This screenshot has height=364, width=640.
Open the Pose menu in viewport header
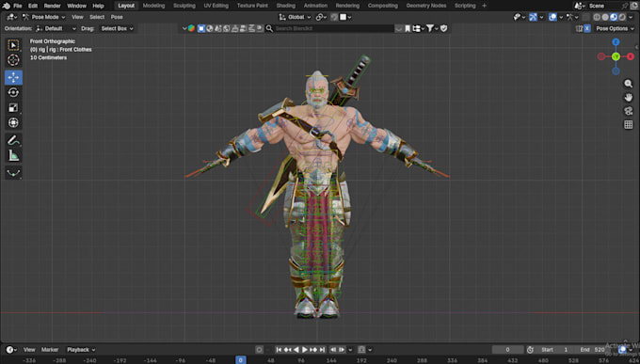point(117,17)
